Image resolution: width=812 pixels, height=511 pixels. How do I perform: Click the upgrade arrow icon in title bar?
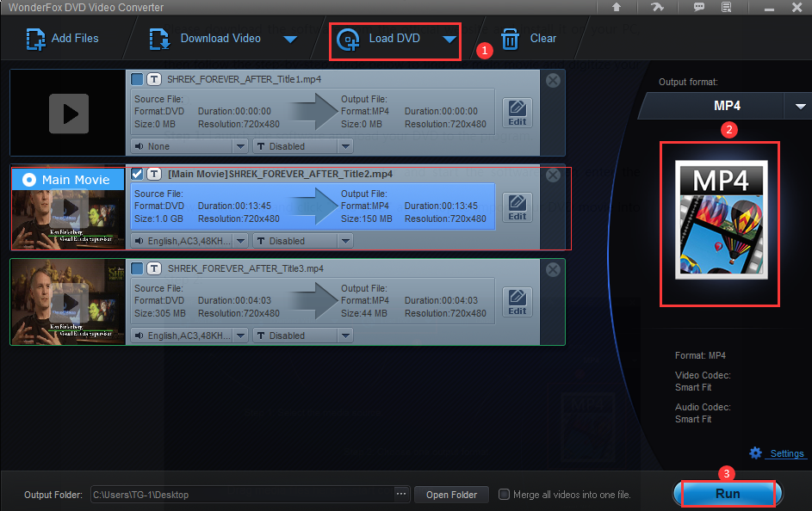pos(617,7)
